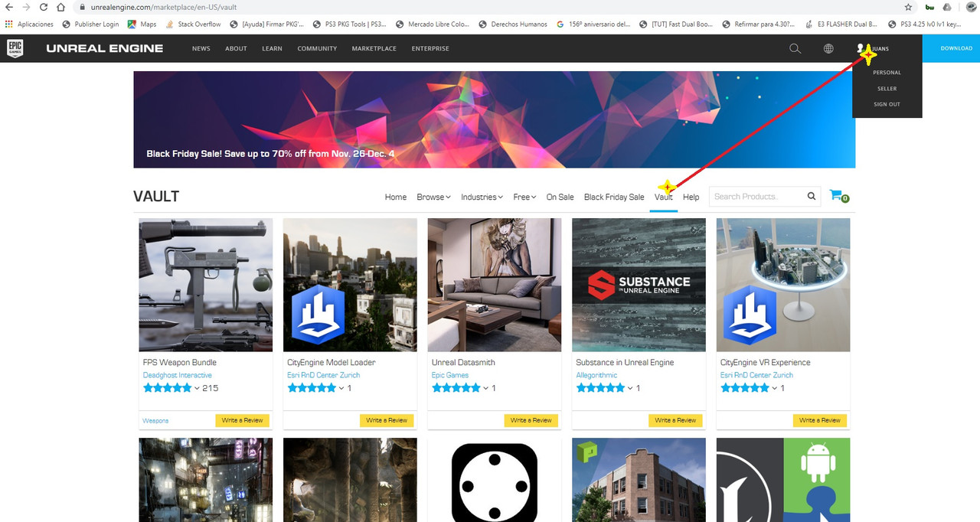Screen dimensions: 980x522
Task: Open the language globe icon
Action: [x=828, y=48]
